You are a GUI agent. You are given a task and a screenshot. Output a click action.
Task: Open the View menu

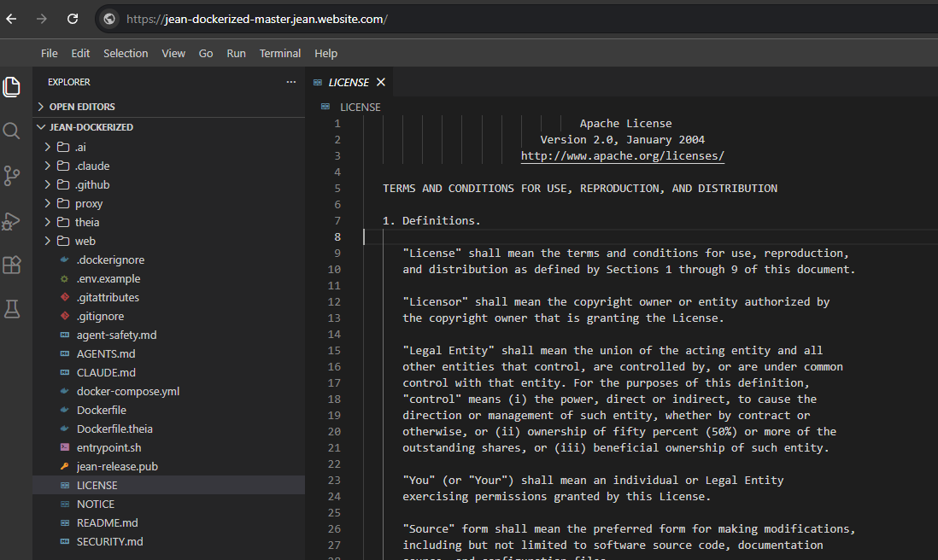coord(173,53)
